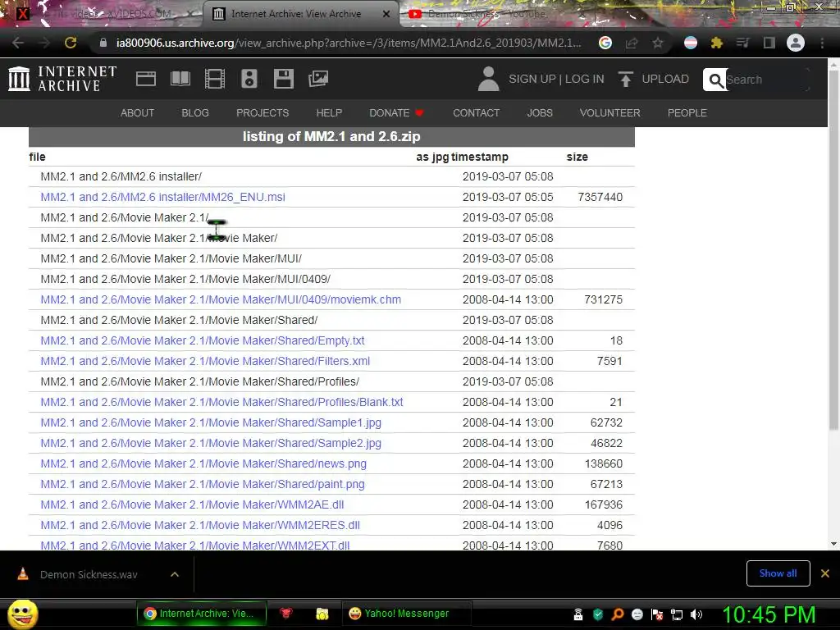Click the browser back arrow
This screenshot has height=630, width=840.
click(18, 43)
